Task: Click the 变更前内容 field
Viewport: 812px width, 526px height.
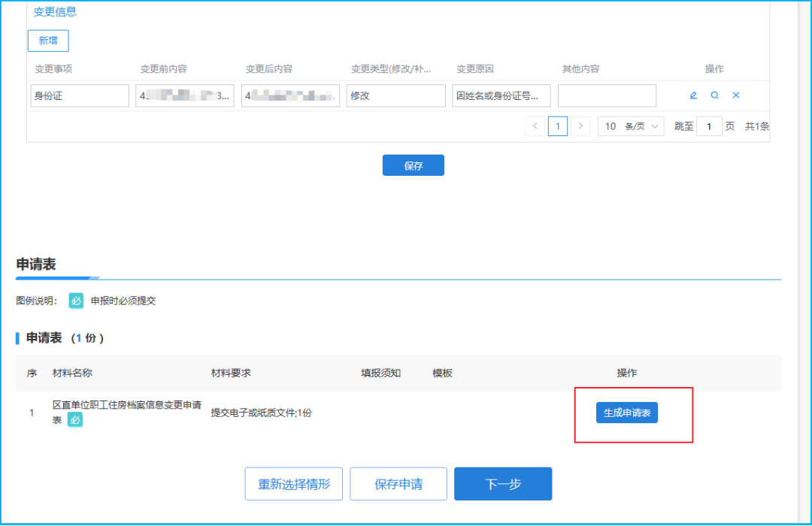Action: [x=185, y=95]
